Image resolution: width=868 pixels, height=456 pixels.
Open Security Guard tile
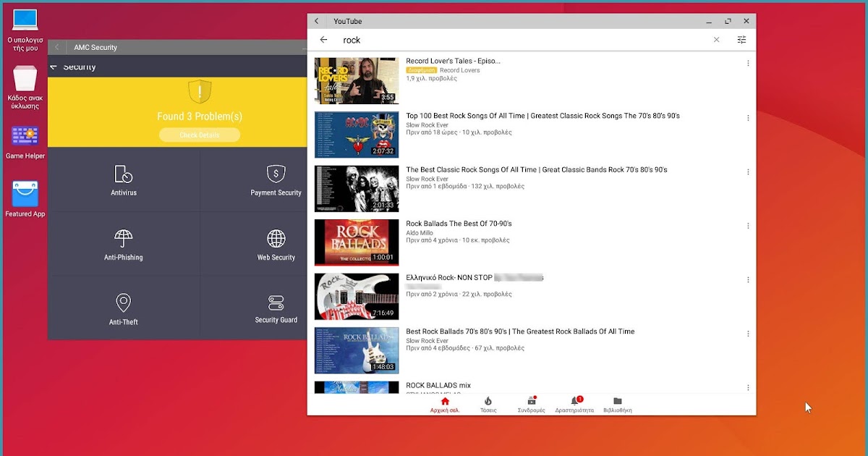pos(276,308)
